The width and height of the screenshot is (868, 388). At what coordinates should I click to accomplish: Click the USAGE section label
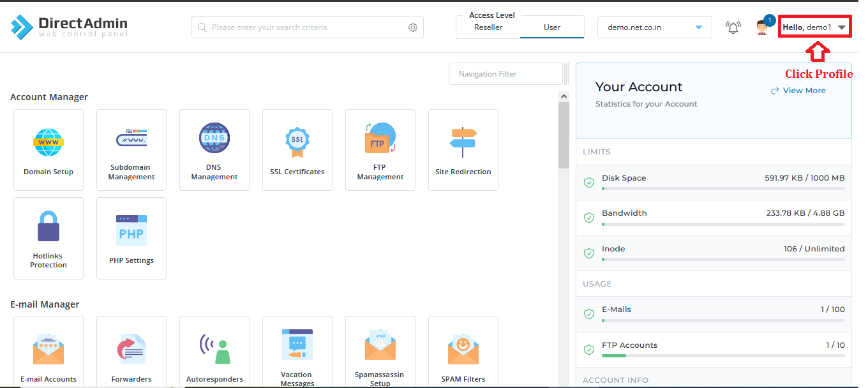[x=597, y=283]
